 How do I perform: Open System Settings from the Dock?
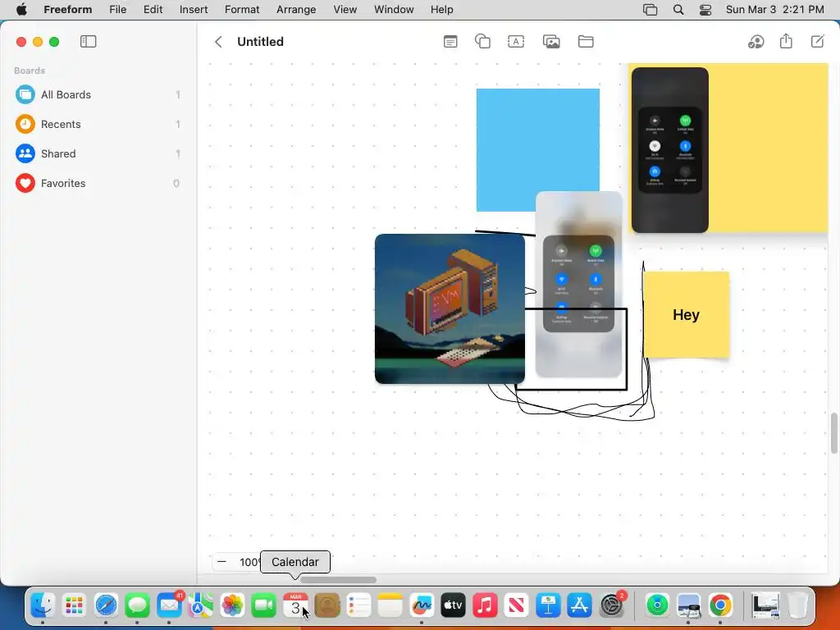611,606
